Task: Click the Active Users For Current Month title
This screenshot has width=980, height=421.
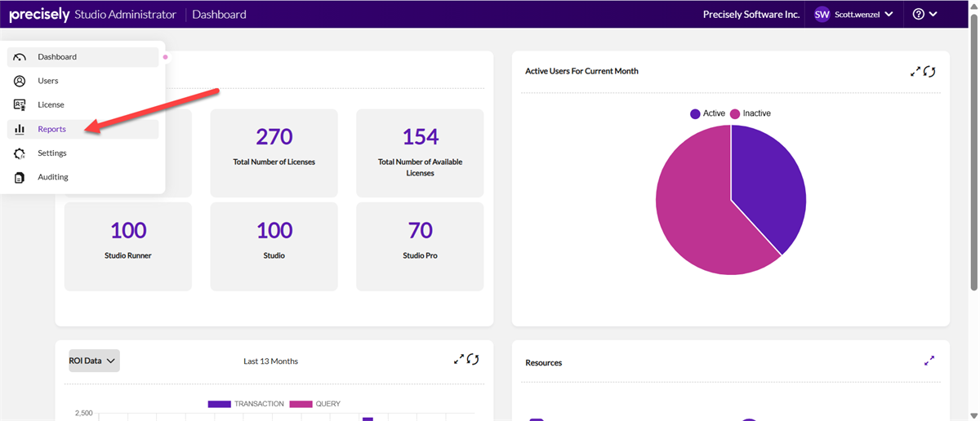Action: [x=581, y=72]
